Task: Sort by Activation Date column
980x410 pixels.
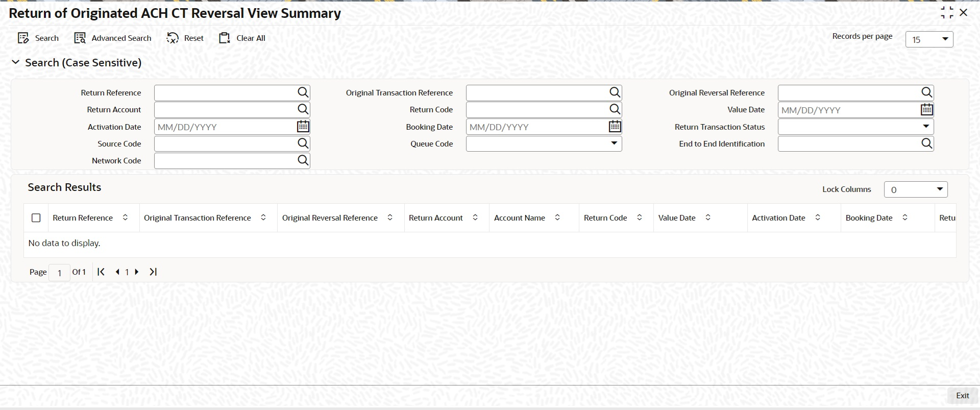Action: click(x=818, y=218)
